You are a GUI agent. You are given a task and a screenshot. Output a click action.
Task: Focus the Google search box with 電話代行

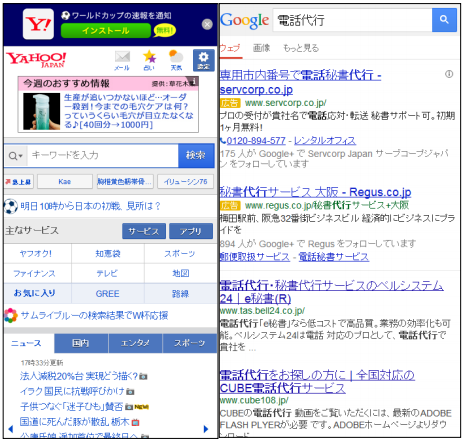[x=352, y=20]
